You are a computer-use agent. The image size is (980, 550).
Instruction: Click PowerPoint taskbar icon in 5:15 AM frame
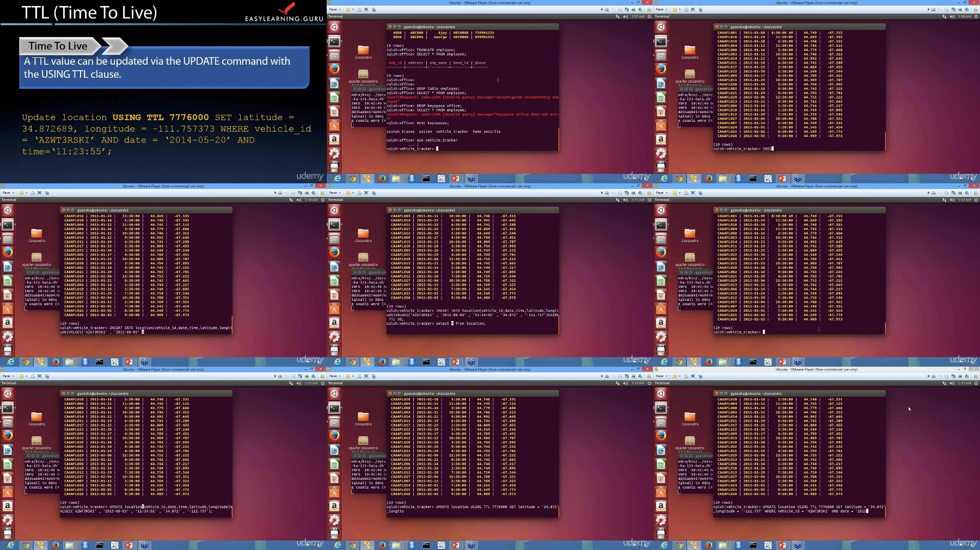(x=782, y=545)
